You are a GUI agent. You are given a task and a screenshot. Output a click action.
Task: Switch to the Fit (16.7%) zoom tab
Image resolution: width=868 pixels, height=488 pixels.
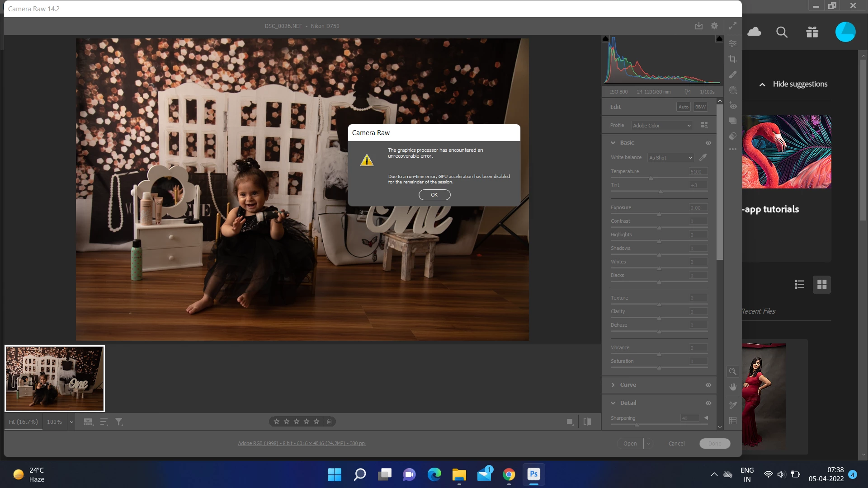coord(24,422)
